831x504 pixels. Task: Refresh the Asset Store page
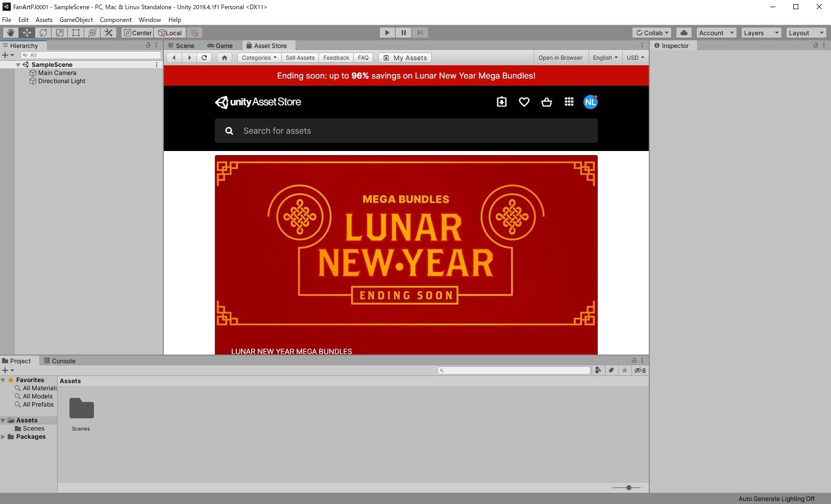coord(204,58)
